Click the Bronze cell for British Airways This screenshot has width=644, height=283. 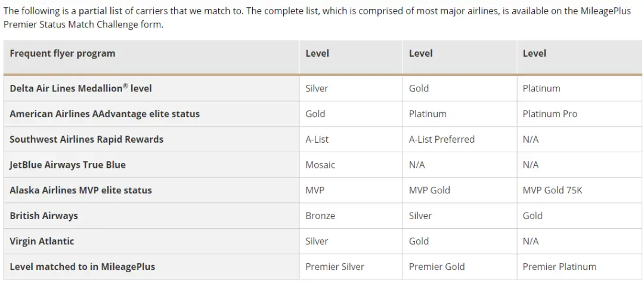coord(320,216)
